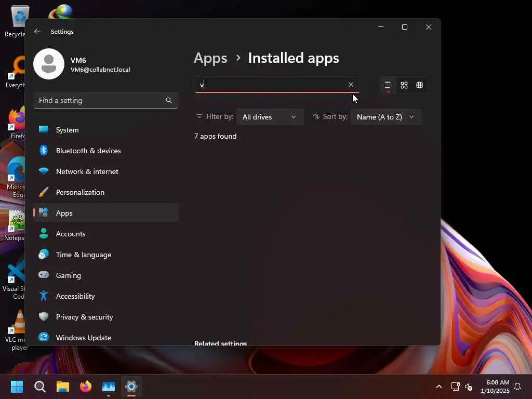Show hidden tray icons chevron
Viewport: 532px width, 399px height.
point(438,387)
